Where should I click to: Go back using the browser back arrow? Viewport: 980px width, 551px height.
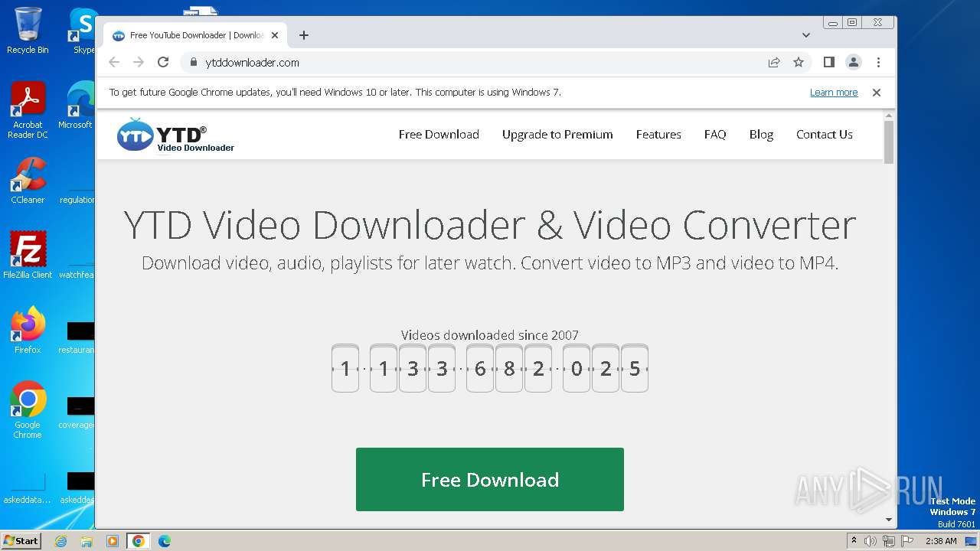(x=114, y=63)
